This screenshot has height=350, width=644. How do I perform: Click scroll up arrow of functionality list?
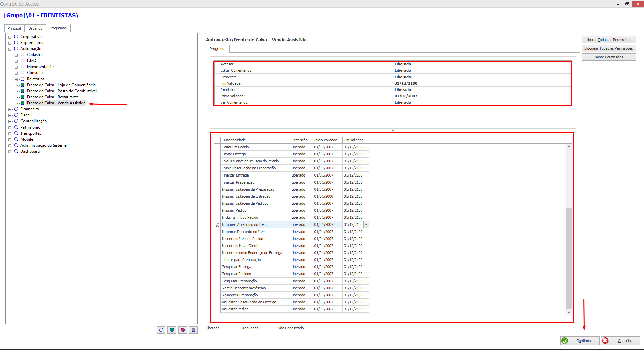click(x=569, y=147)
